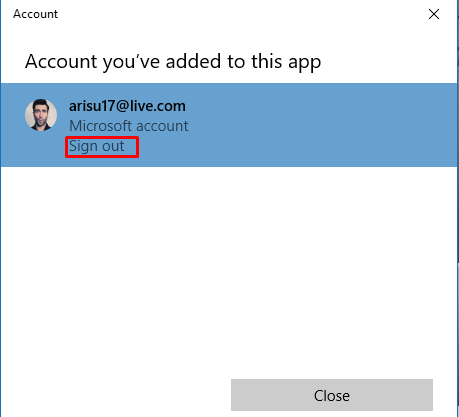Click the word "out" in the Sign out link
The image size is (459, 417).
(x=113, y=146)
